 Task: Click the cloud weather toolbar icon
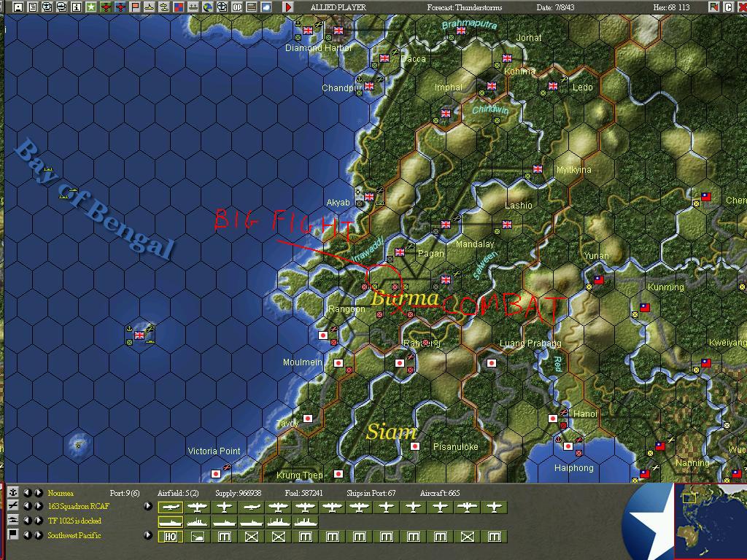tap(266, 7)
